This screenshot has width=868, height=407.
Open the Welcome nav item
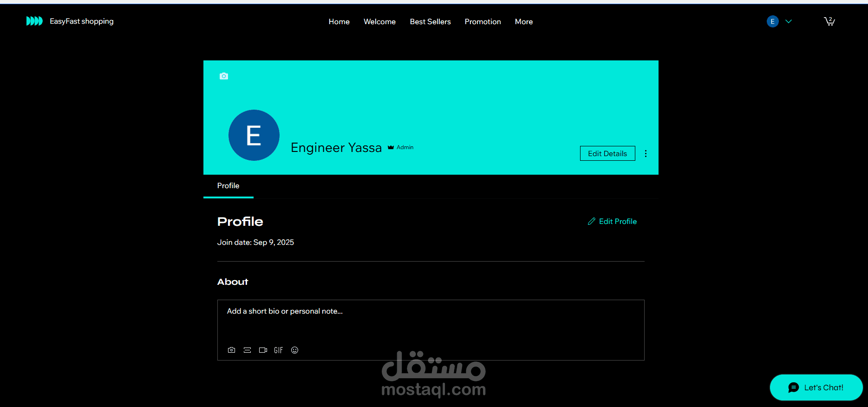point(380,21)
